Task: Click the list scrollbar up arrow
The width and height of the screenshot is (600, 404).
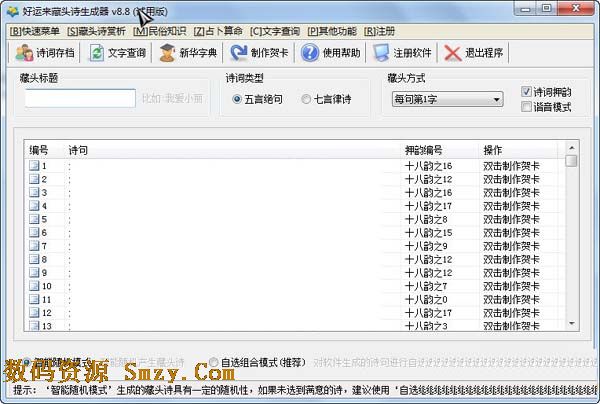Action: coord(571,148)
